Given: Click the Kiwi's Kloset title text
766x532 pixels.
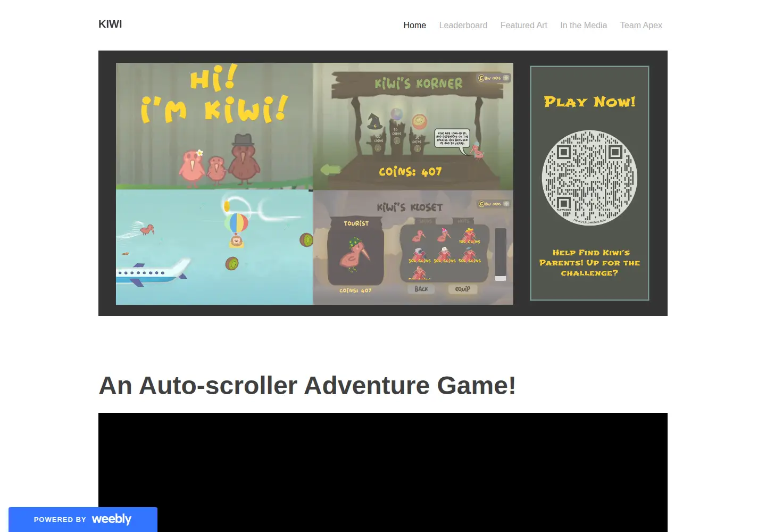Looking at the screenshot, I should (410, 207).
